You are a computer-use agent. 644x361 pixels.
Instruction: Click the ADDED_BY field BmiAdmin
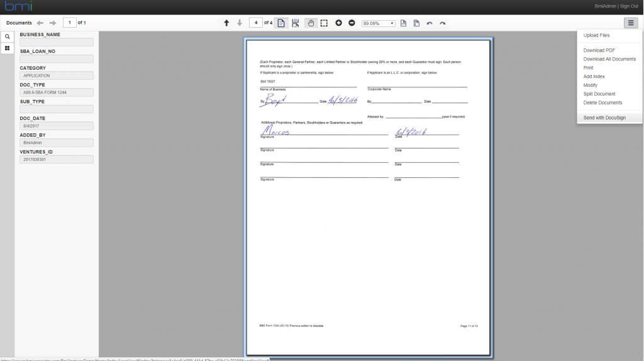[x=57, y=143]
